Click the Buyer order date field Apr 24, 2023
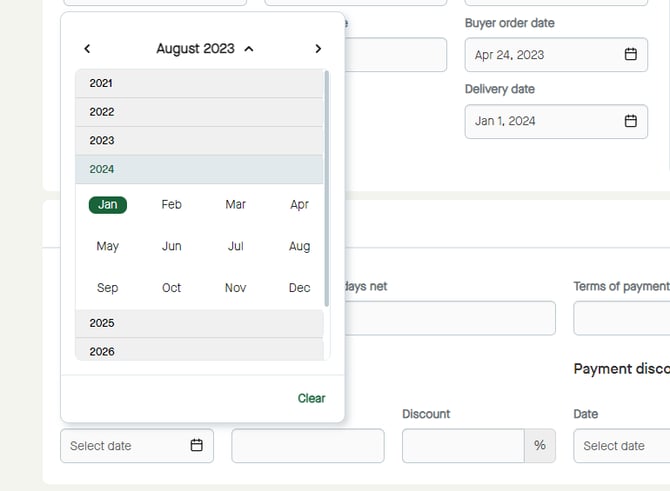Image resolution: width=670 pixels, height=491 pixels. click(556, 55)
